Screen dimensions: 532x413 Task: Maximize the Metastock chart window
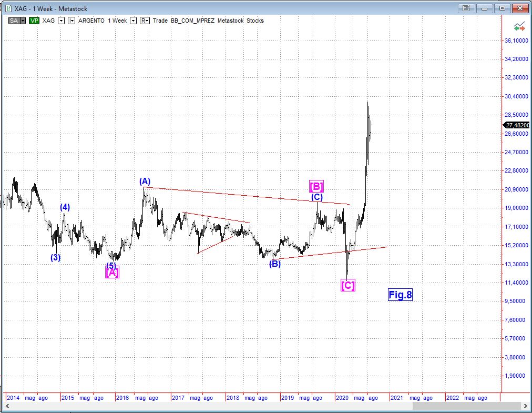click(502, 8)
